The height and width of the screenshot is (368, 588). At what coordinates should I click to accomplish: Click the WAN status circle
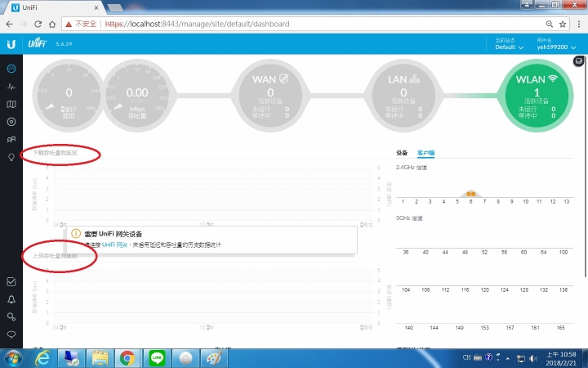(x=270, y=96)
